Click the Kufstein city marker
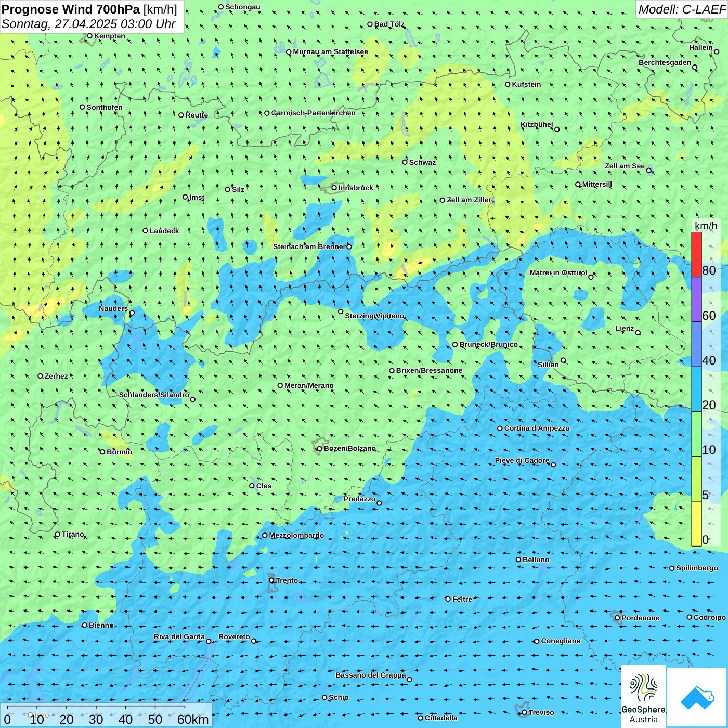728x728 pixels. click(508, 84)
